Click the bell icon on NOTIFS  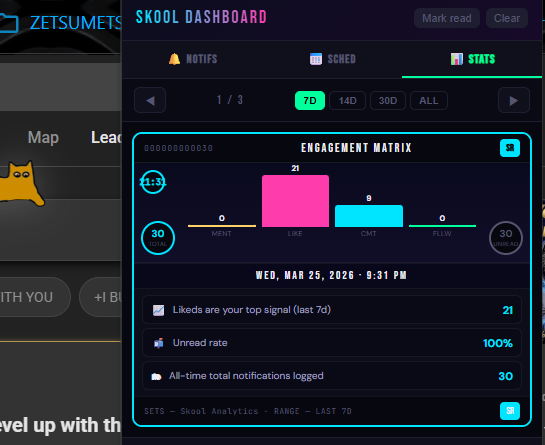(174, 59)
